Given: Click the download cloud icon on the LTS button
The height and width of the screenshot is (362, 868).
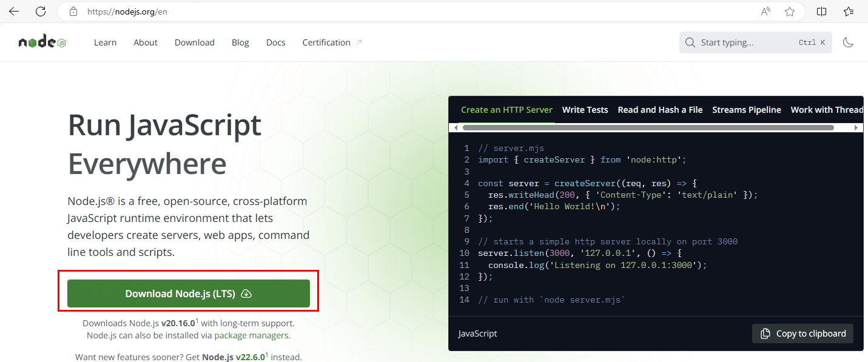Looking at the screenshot, I should coord(246,293).
